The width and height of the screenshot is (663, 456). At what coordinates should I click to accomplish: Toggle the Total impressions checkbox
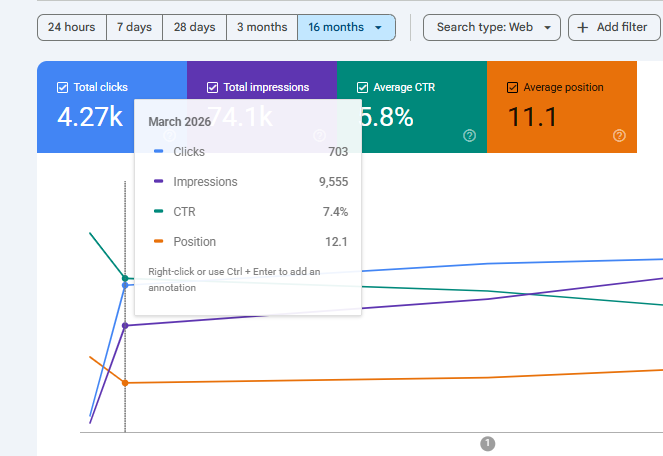212,88
